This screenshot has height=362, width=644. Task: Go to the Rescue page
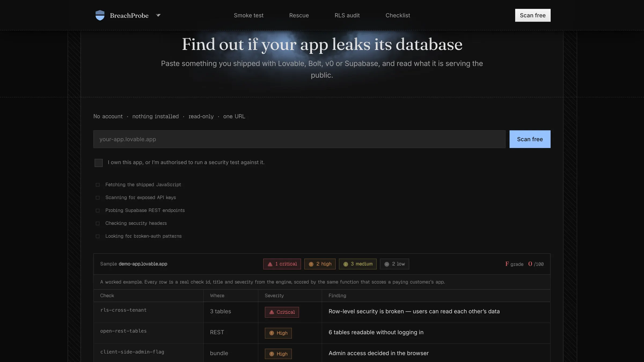(x=299, y=15)
